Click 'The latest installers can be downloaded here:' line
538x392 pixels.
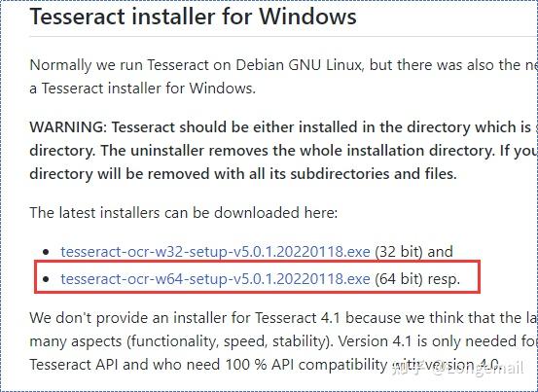184,213
